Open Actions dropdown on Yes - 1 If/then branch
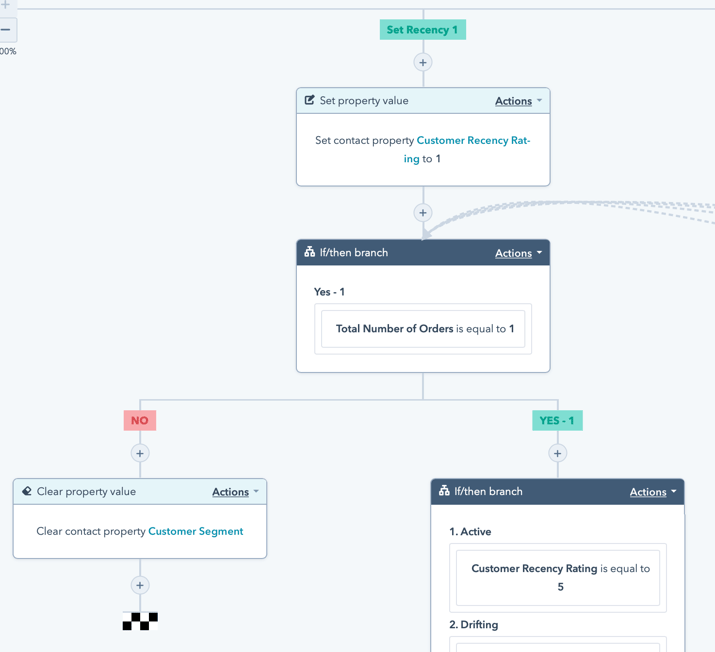Screen dimensions: 715x652 [518, 253]
